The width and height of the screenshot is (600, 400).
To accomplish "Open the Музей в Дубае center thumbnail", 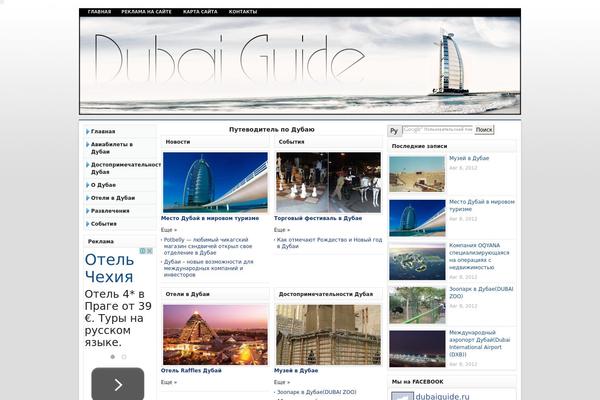I will point(329,335).
